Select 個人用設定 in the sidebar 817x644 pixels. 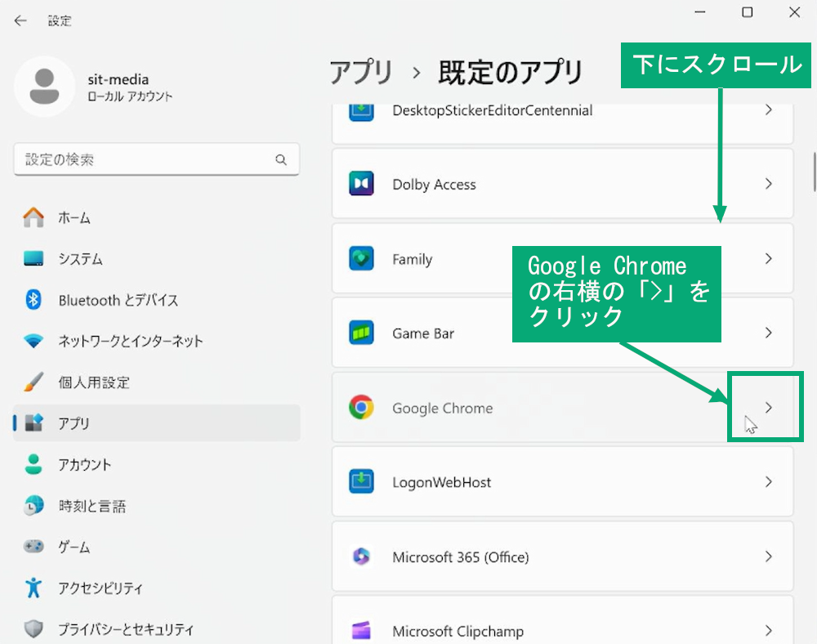(x=157, y=382)
